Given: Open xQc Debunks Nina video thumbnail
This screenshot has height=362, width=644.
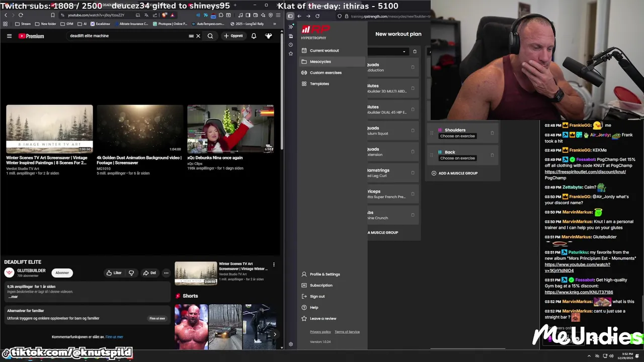Looking at the screenshot, I should point(230,129).
